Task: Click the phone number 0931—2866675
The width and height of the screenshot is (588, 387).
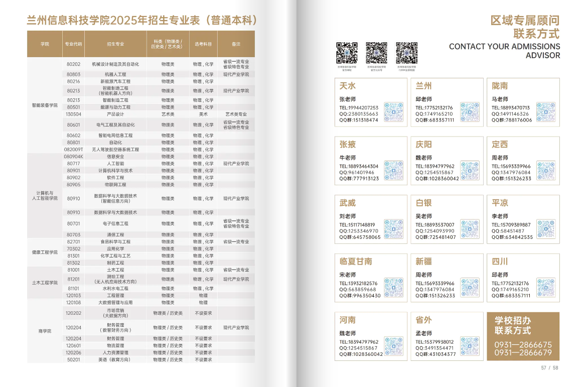Action: pos(523,344)
